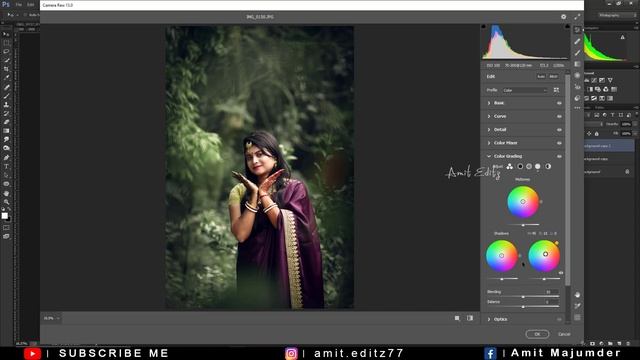
Task: Select Photoshop's Hand tool in left toolbar
Action: (x=6, y=193)
